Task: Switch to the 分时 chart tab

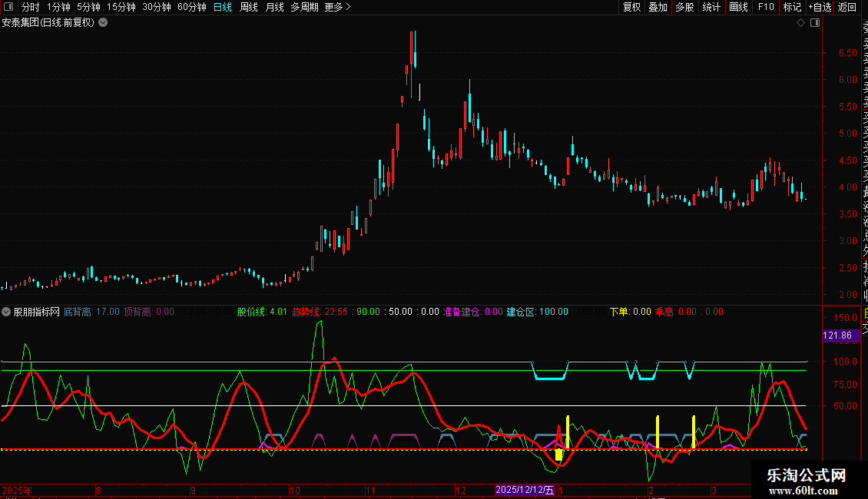Action: pyautogui.click(x=30, y=7)
